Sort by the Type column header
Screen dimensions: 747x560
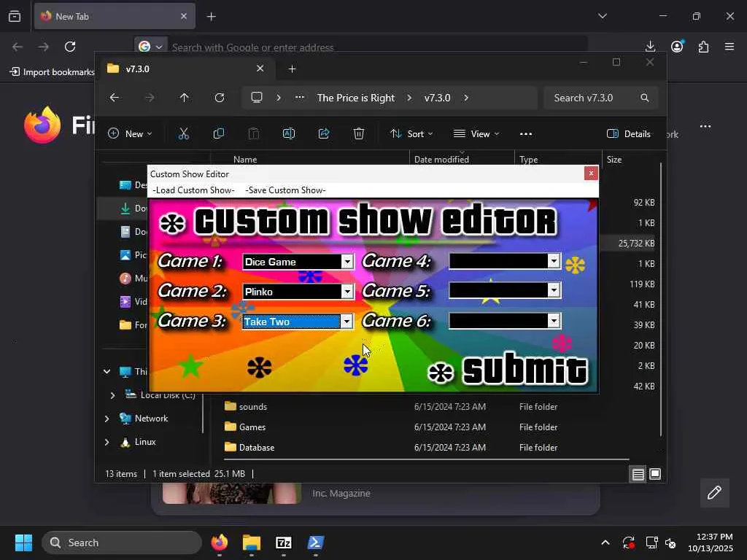click(x=529, y=160)
